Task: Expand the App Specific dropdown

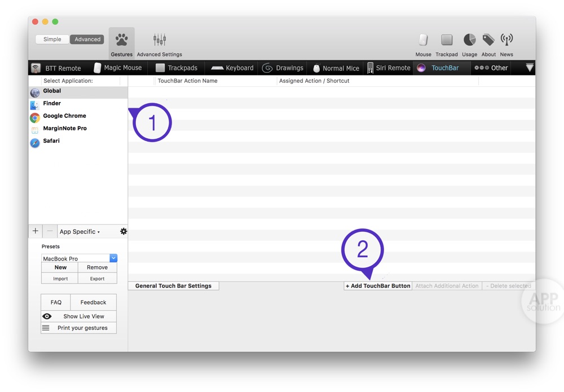Action: tap(80, 232)
